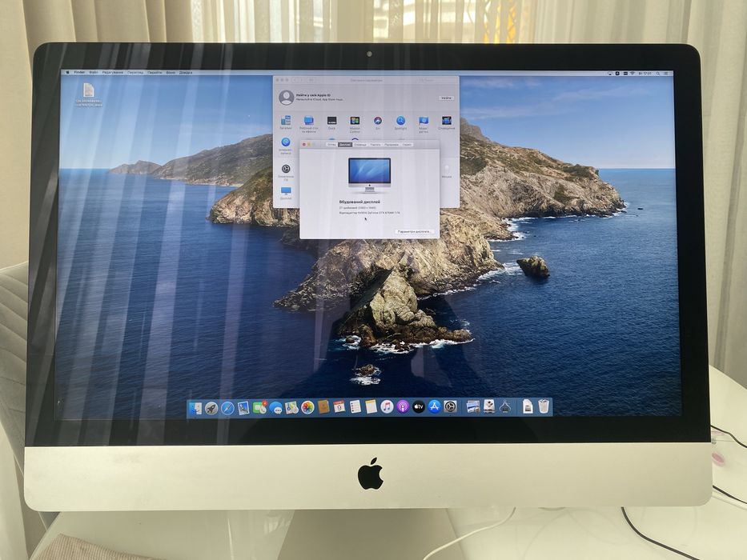The image size is (747, 560).
Task: Open Сповіщення notifications preferences pane
Action: pos(447,122)
